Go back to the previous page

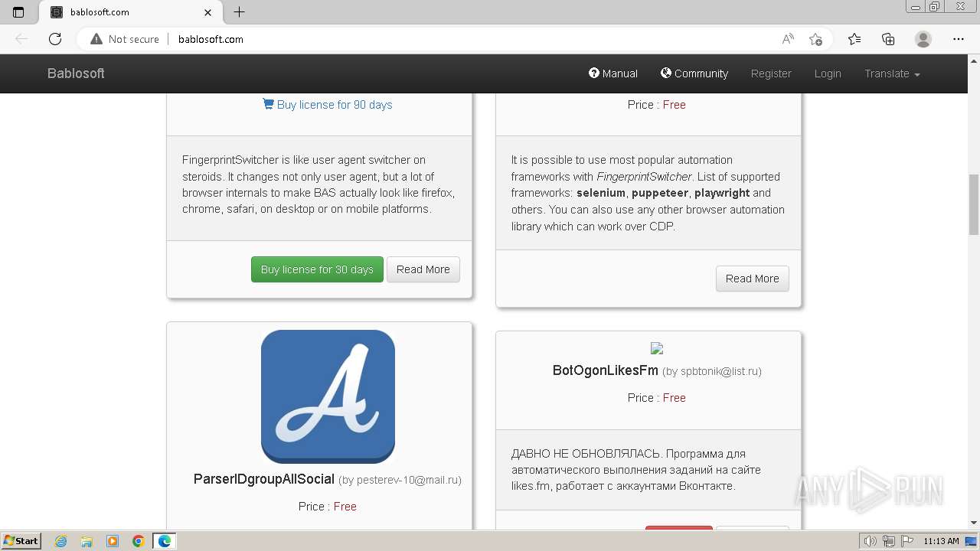coord(21,39)
